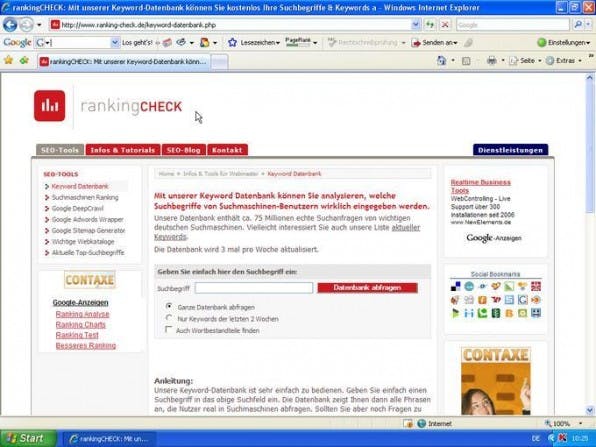Image resolution: width=596 pixels, height=447 pixels.
Task: Click the Lesezeichen star icon in Google toolbar
Action: coord(232,43)
